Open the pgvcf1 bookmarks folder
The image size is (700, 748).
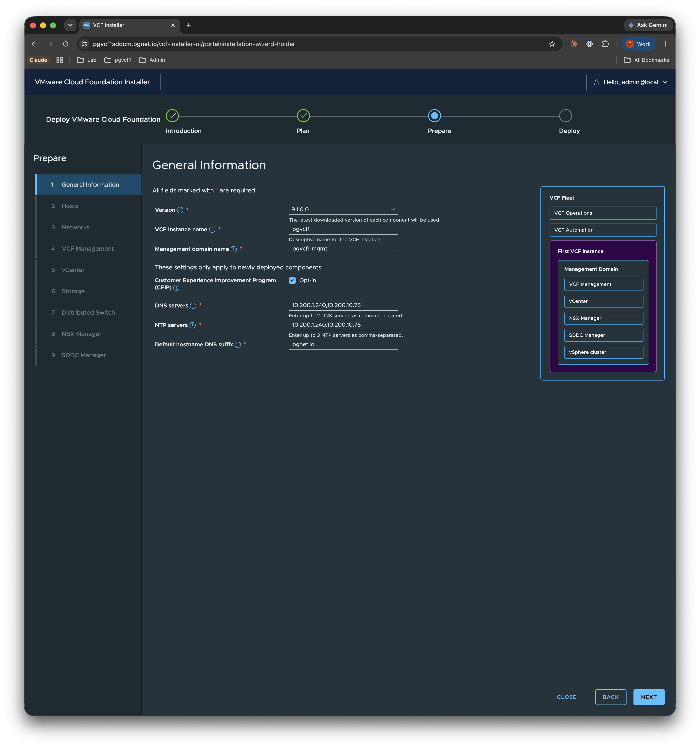[x=118, y=60]
